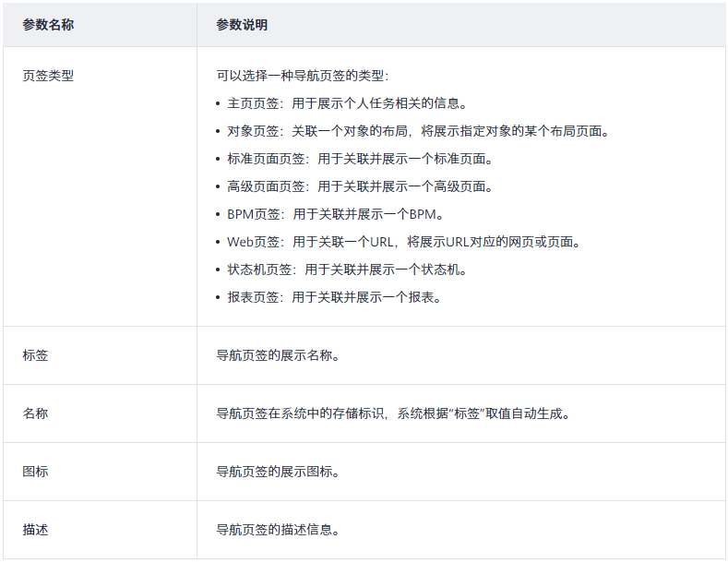Viewport: 728px width, 563px height.
Task: Select the 页签类型 parameter cell
Action: click(x=48, y=76)
